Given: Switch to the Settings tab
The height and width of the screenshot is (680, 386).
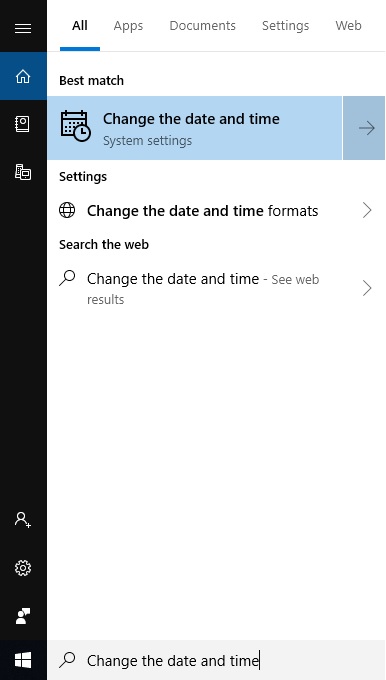Looking at the screenshot, I should click(x=285, y=26).
